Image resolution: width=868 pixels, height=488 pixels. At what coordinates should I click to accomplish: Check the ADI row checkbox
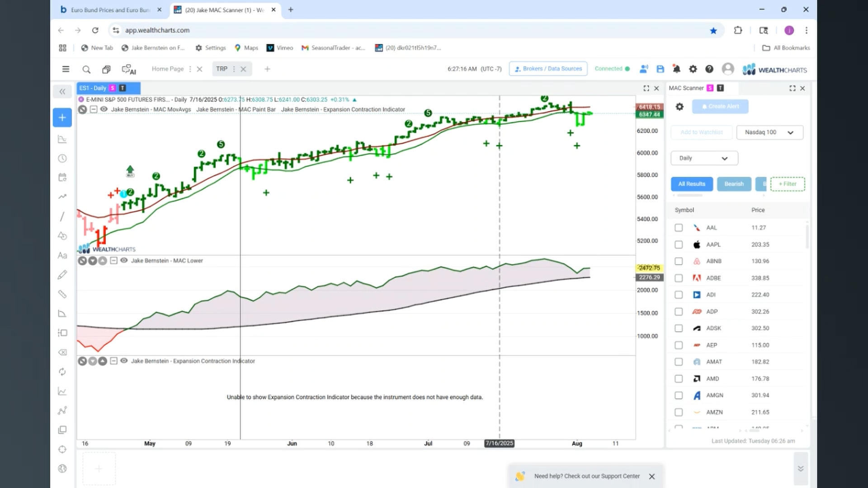click(679, 295)
